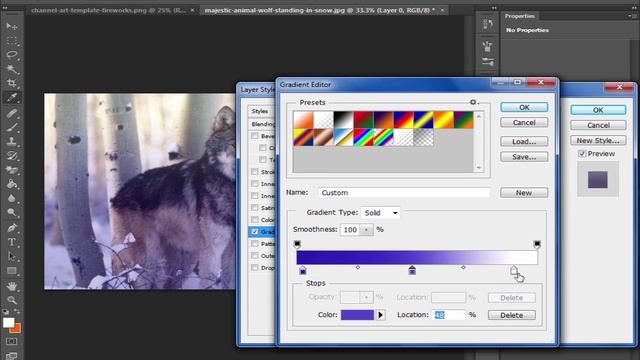Click the New gradient button
640x360 pixels.
tap(524, 193)
